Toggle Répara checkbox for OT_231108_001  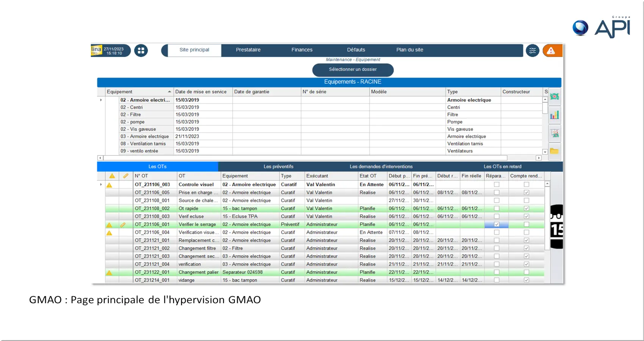497,200
